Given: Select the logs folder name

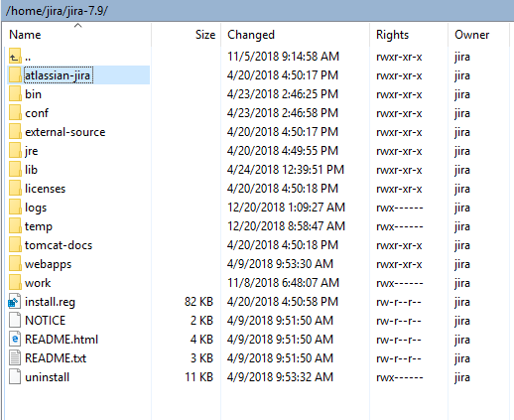Looking at the screenshot, I should (36, 208).
